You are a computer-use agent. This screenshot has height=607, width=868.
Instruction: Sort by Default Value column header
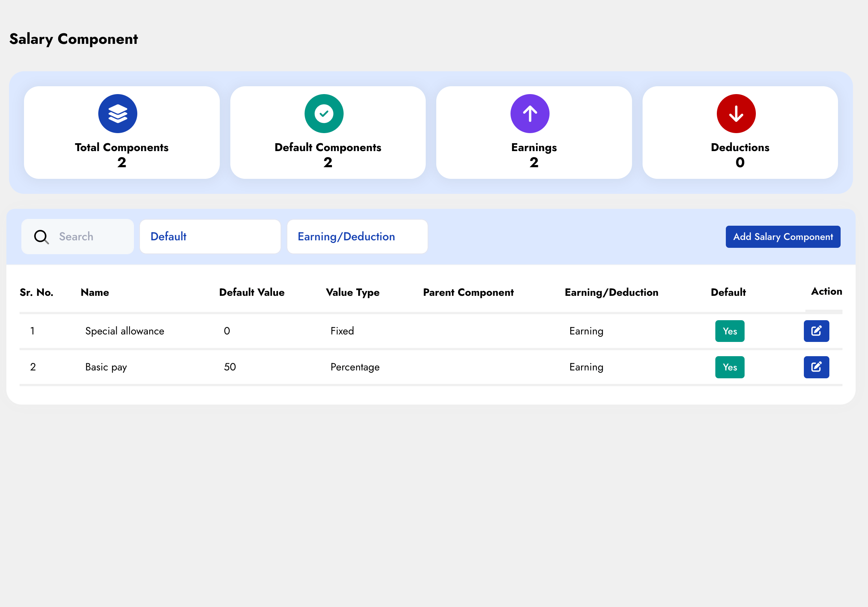pos(252,292)
